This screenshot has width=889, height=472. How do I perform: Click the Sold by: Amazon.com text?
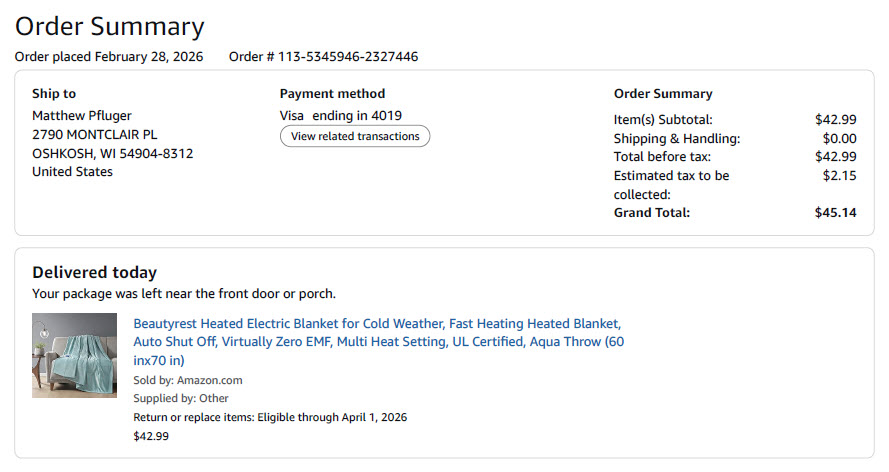[188, 380]
